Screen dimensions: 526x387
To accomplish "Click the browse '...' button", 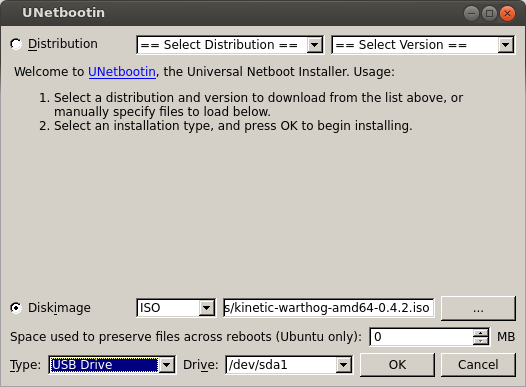I will [478, 308].
